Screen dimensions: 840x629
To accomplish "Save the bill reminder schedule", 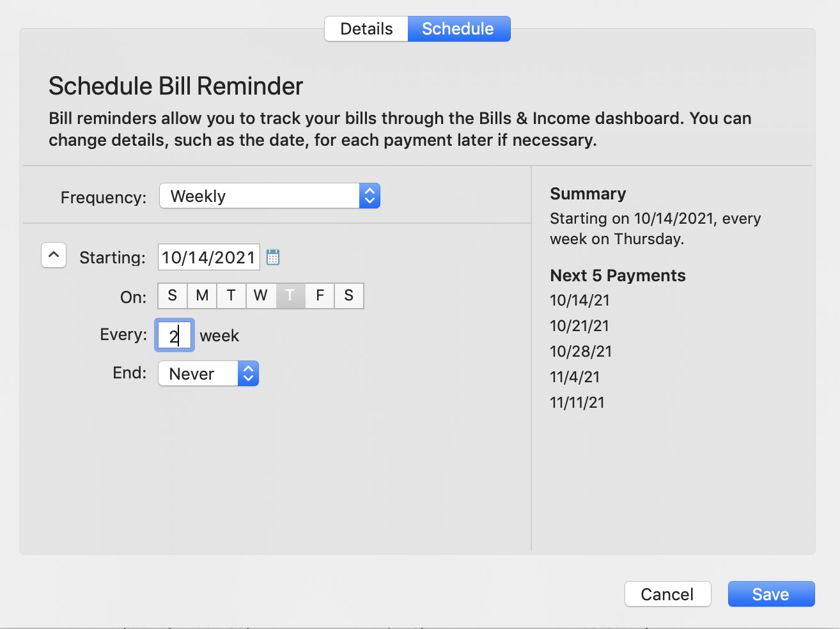I will pos(771,594).
